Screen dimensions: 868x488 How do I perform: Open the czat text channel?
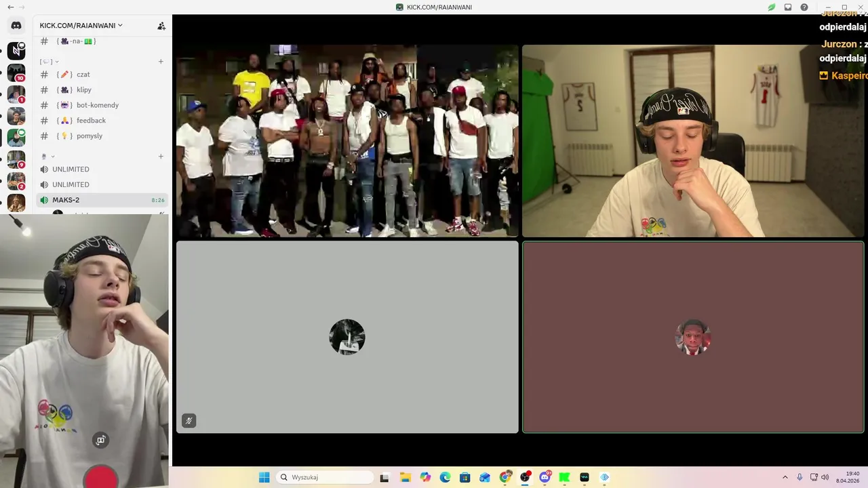[x=102, y=75]
